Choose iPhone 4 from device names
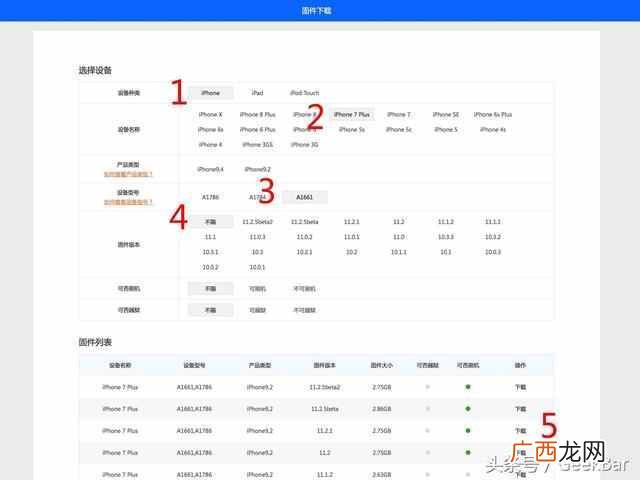The height and width of the screenshot is (480, 640). click(211, 145)
